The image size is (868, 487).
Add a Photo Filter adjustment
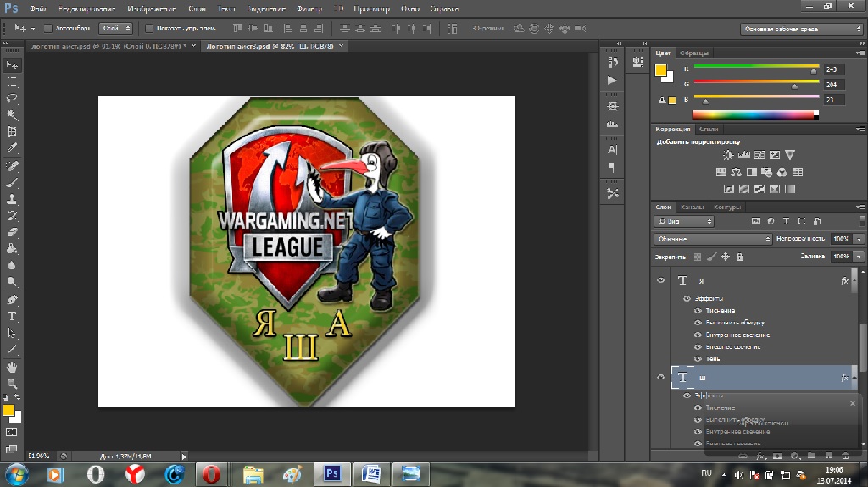[766, 172]
